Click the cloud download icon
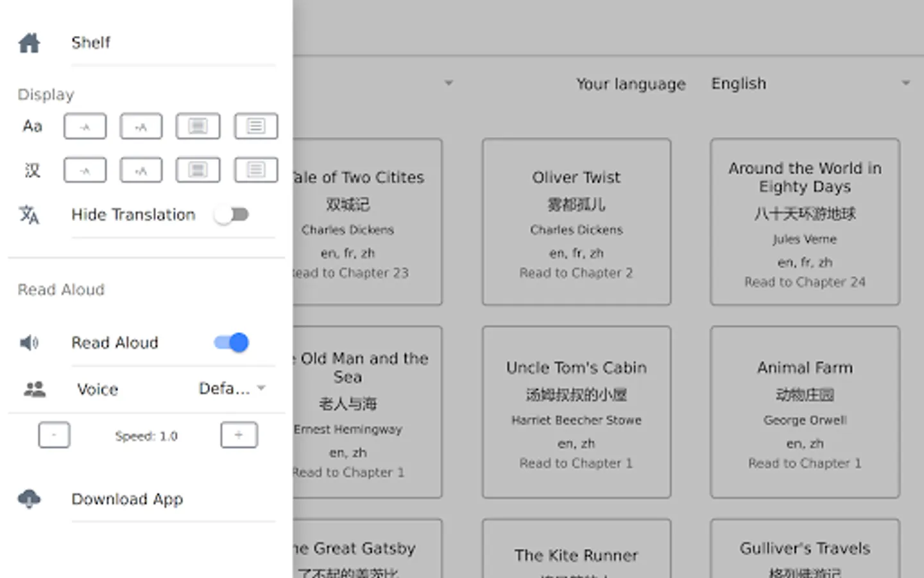Viewport: 924px width, 578px height. point(30,499)
